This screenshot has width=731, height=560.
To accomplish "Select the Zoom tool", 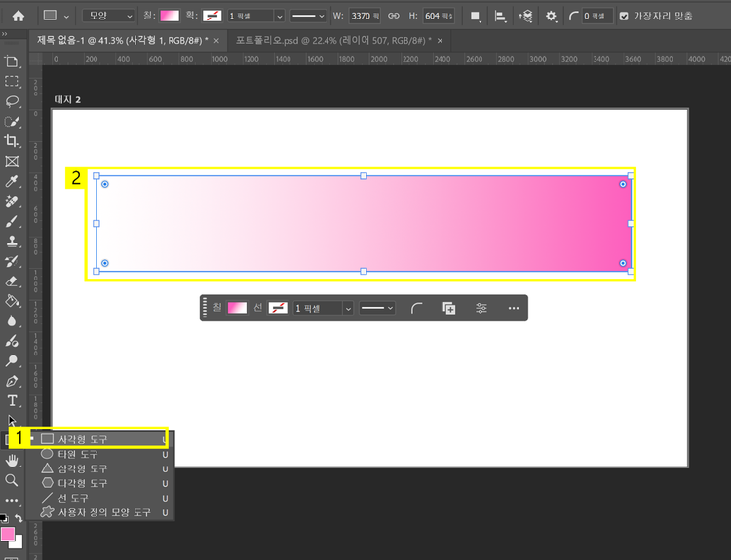I will click(12, 480).
